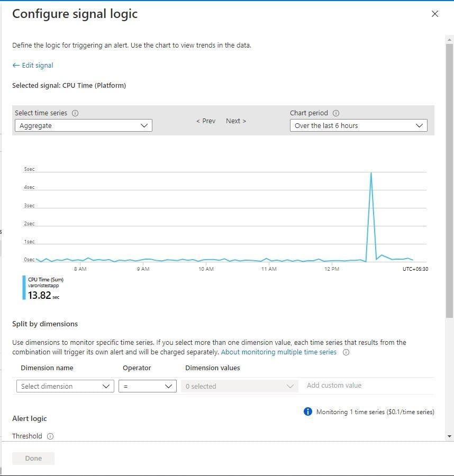Go to the Prev time series
The width and height of the screenshot is (454, 476).
click(206, 121)
